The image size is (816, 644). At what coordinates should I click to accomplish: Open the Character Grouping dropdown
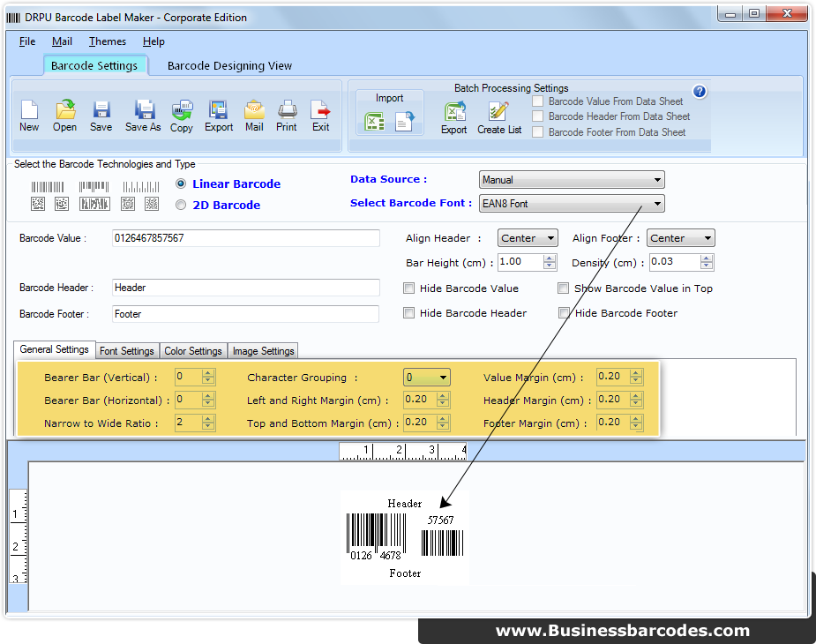tap(427, 378)
